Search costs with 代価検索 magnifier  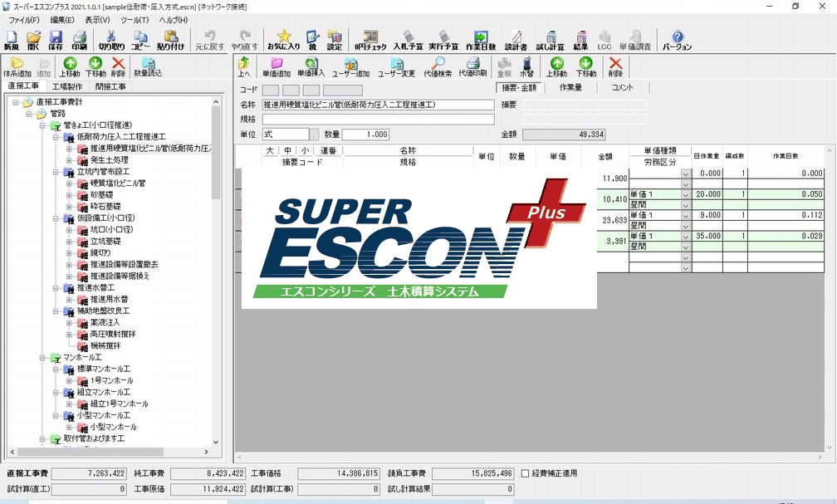click(438, 68)
